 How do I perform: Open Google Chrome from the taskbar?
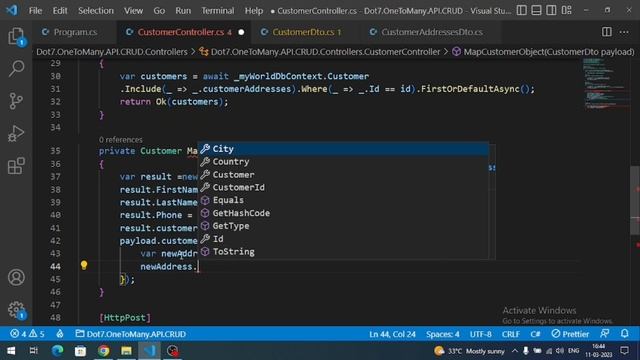point(104,351)
